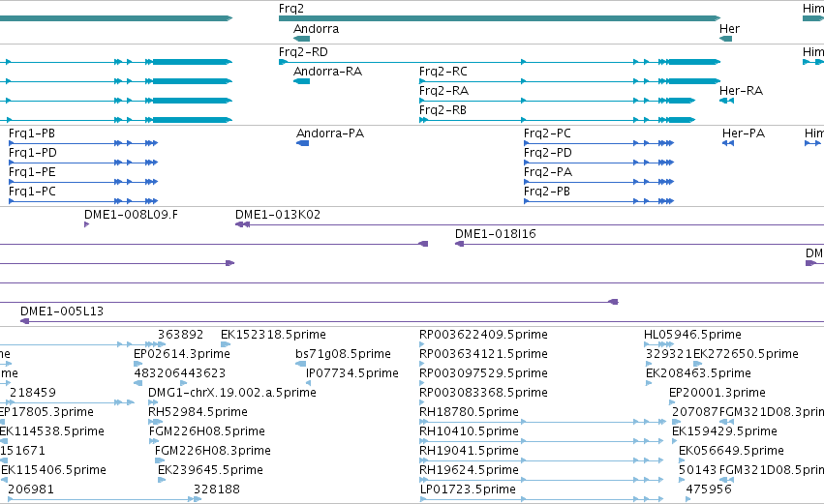
Task: Click EST label 483206443623
Action: (180, 373)
